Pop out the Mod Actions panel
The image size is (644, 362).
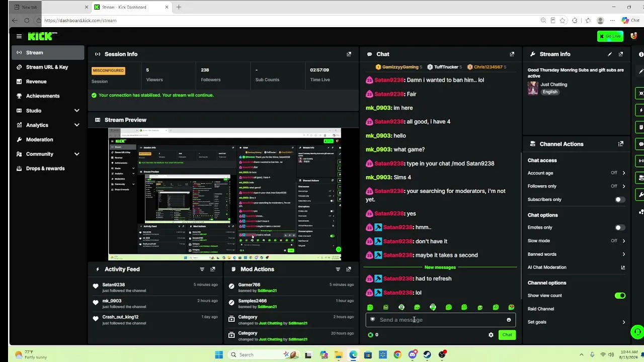[349, 269]
